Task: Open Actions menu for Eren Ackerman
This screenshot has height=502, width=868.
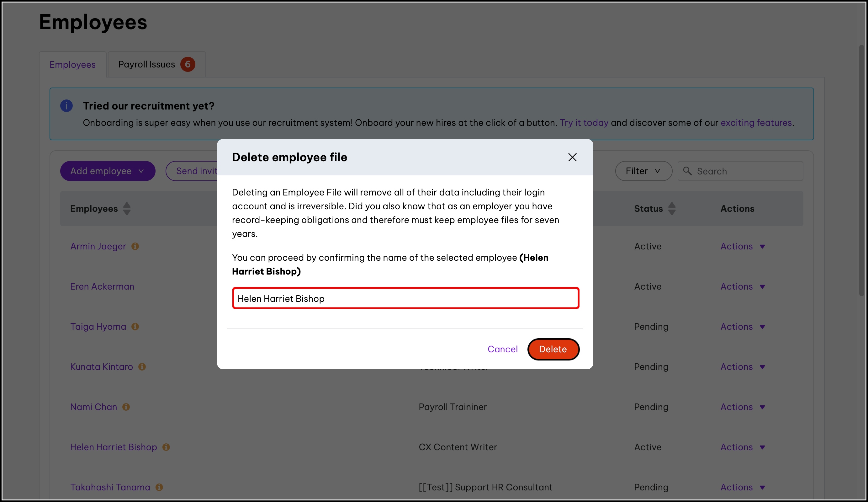Action: click(x=742, y=286)
